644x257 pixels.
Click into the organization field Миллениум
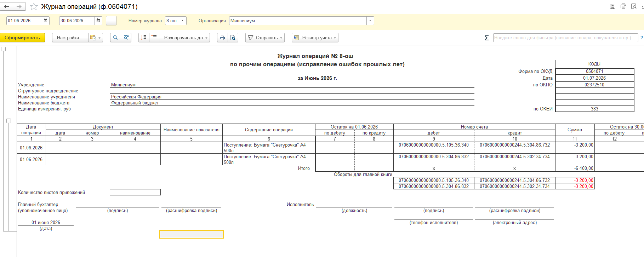298,21
